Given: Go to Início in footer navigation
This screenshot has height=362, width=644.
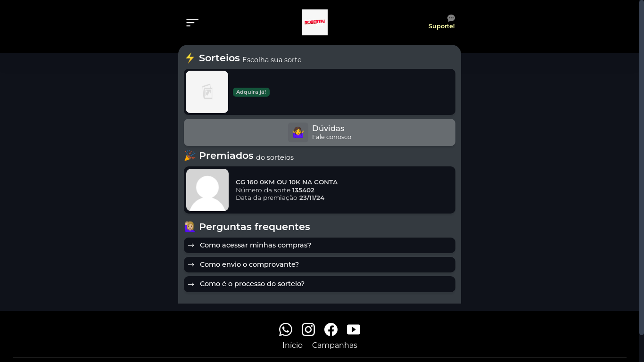Looking at the screenshot, I should click(x=292, y=345).
